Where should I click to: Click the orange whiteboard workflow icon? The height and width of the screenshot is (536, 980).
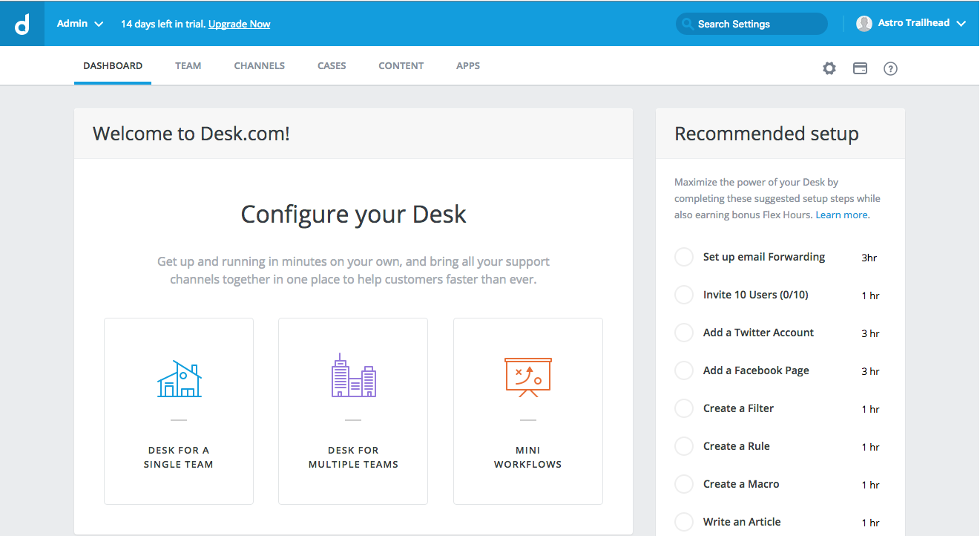[x=528, y=377]
